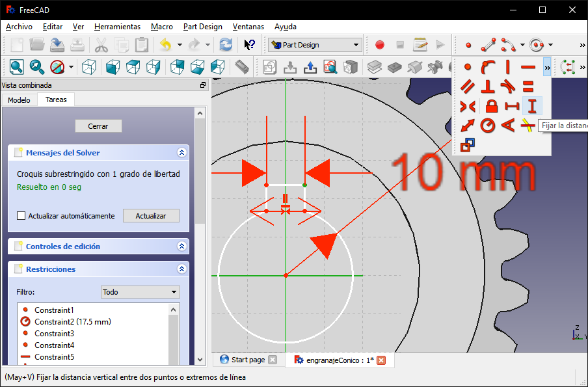
Task: Open the Herramientas menu
Action: click(117, 27)
